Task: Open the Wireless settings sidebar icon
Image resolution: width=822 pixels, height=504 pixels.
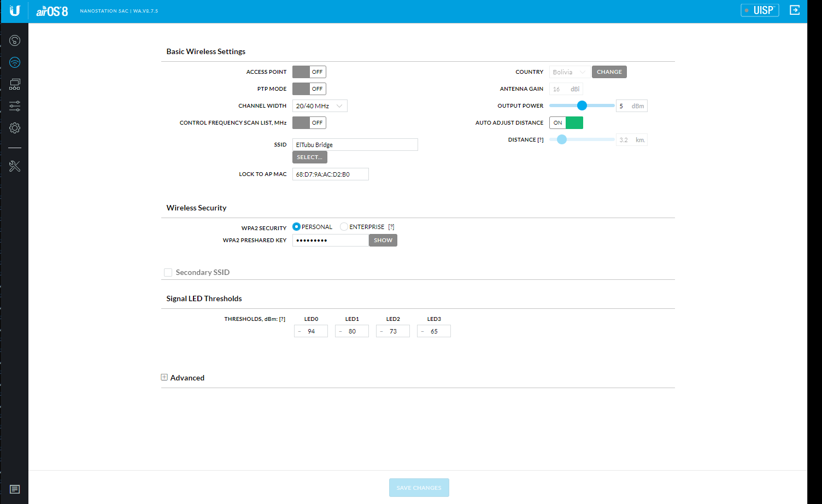Action: coord(15,62)
